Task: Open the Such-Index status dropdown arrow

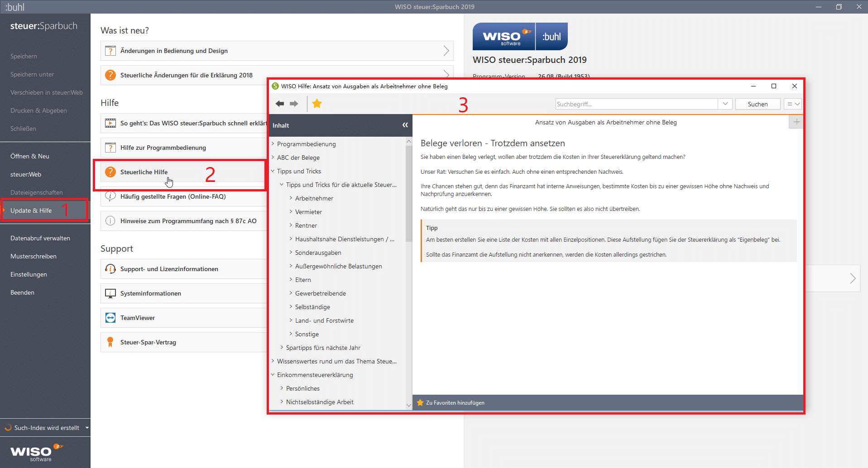Action: click(x=87, y=428)
